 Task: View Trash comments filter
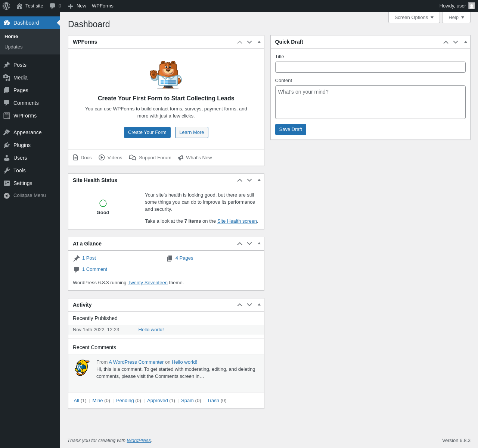(x=213, y=401)
